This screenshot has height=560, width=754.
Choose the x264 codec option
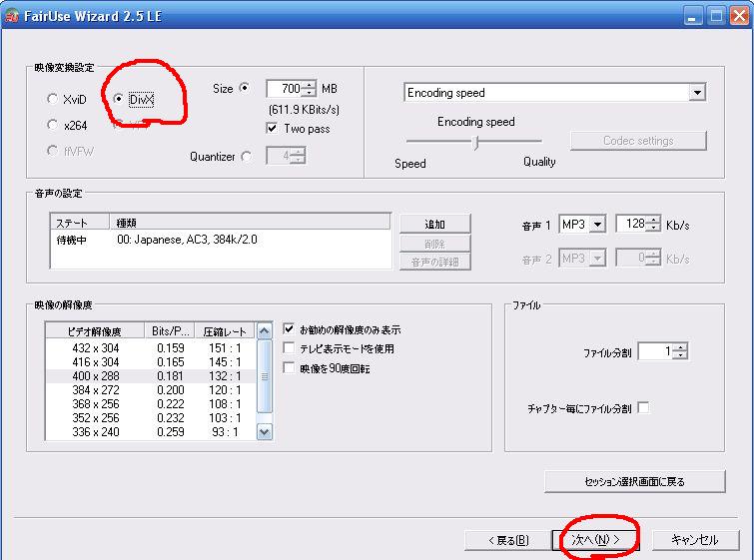point(52,125)
